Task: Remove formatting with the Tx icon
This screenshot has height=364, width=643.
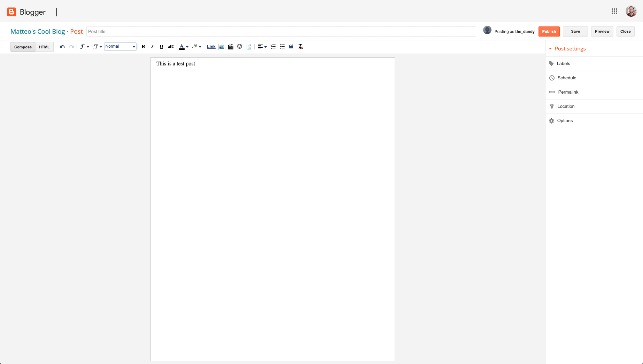Action: coord(300,46)
